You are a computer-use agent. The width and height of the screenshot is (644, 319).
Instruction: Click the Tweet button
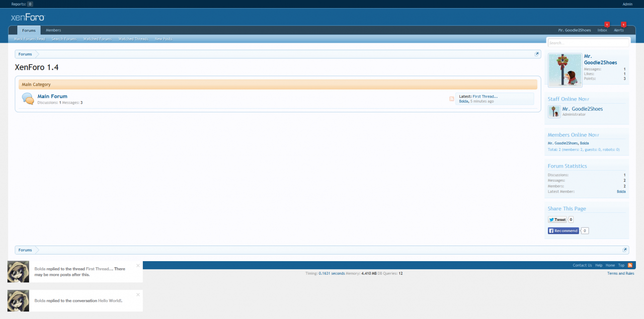pyautogui.click(x=557, y=219)
